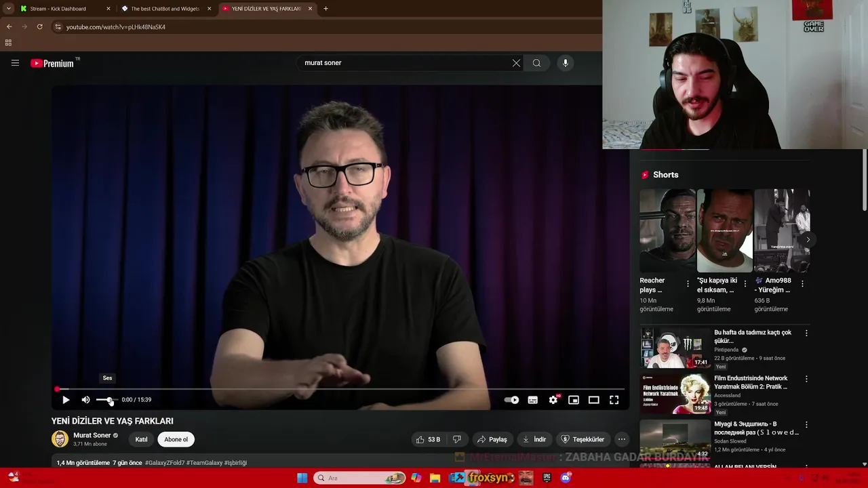Viewport: 868px width, 488px height.
Task: Open File Explorer from the taskbar
Action: (x=435, y=478)
